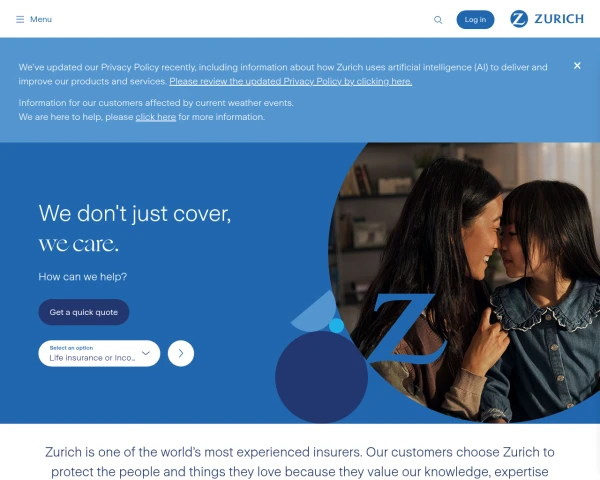600x480 pixels.
Task: Click the round arrow go button
Action: [181, 353]
